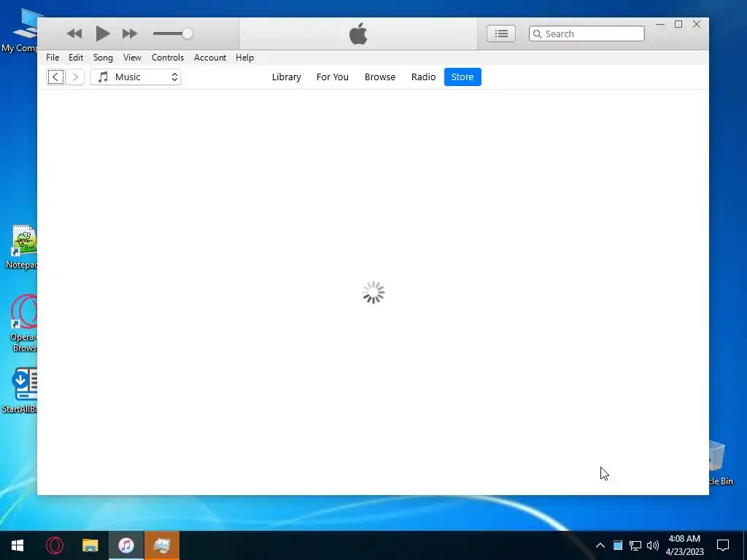Click the magnifier icon in Search box
Image resolution: width=747 pixels, height=560 pixels.
click(x=538, y=34)
